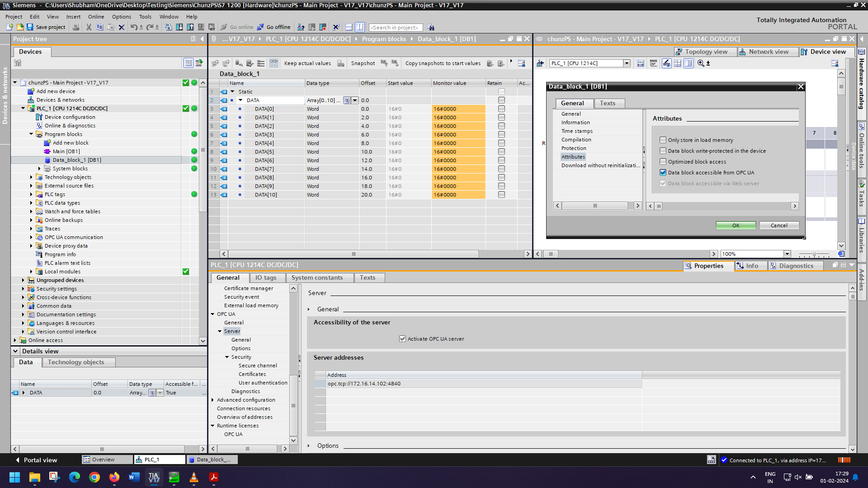
Task: Adjust the device view zoom slider
Action: [x=814, y=254]
